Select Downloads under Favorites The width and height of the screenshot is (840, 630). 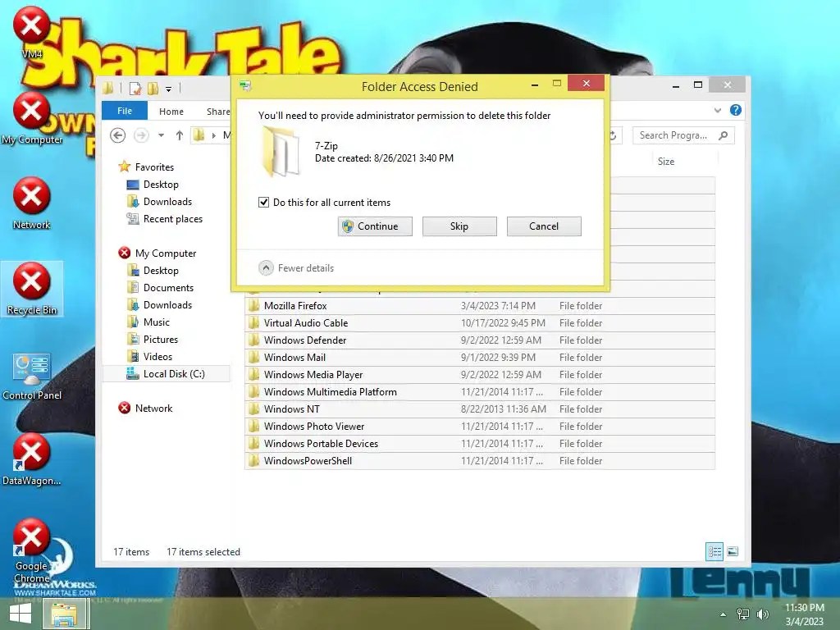(167, 202)
